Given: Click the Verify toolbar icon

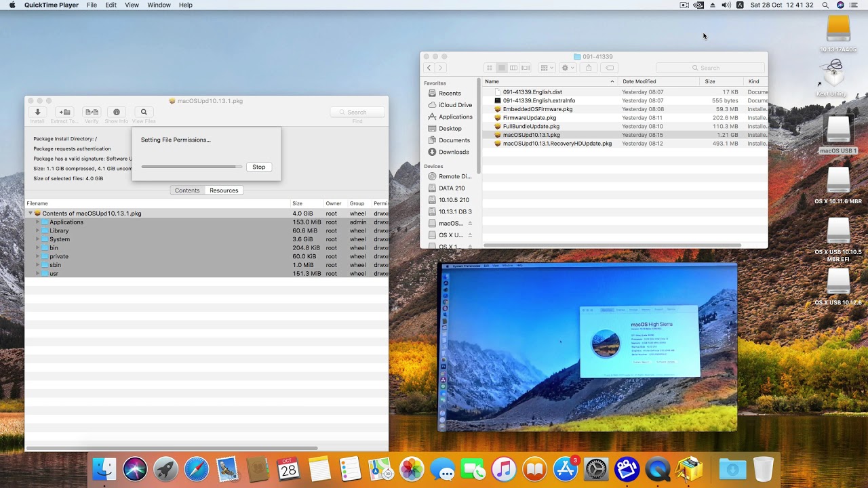Looking at the screenshot, I should [x=92, y=113].
